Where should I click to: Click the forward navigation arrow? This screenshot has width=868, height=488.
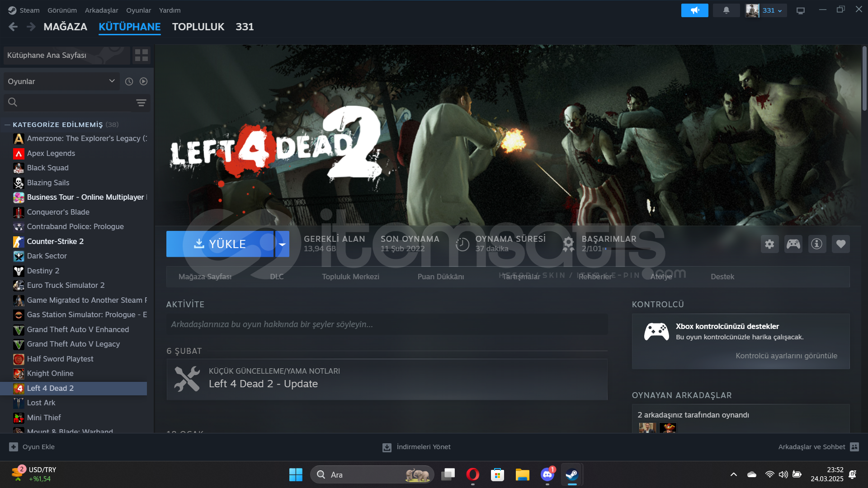coord(31,27)
